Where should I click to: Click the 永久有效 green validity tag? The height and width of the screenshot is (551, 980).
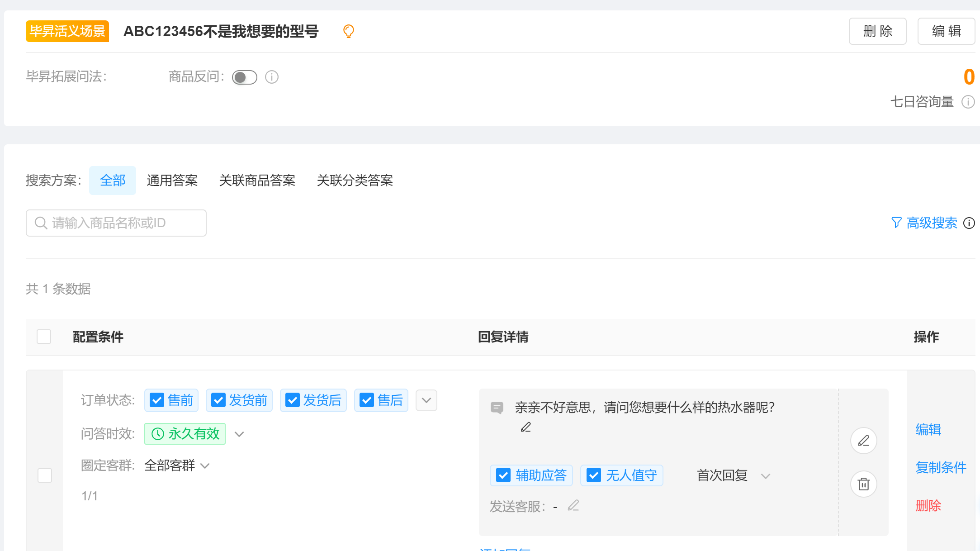tap(185, 434)
